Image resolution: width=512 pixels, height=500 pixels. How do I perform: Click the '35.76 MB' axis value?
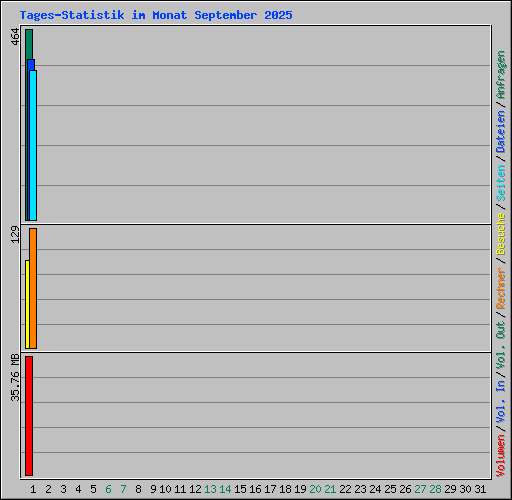click(15, 377)
